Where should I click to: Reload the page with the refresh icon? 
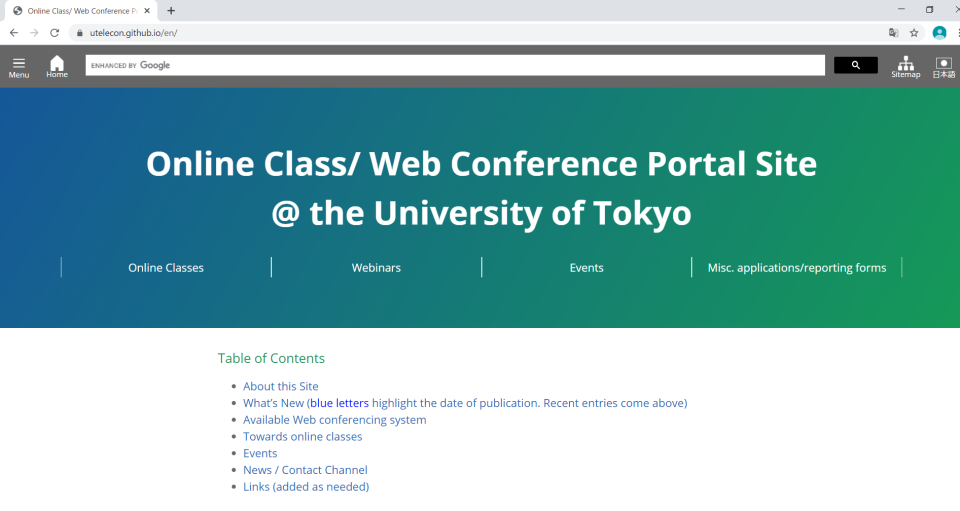[x=54, y=33]
